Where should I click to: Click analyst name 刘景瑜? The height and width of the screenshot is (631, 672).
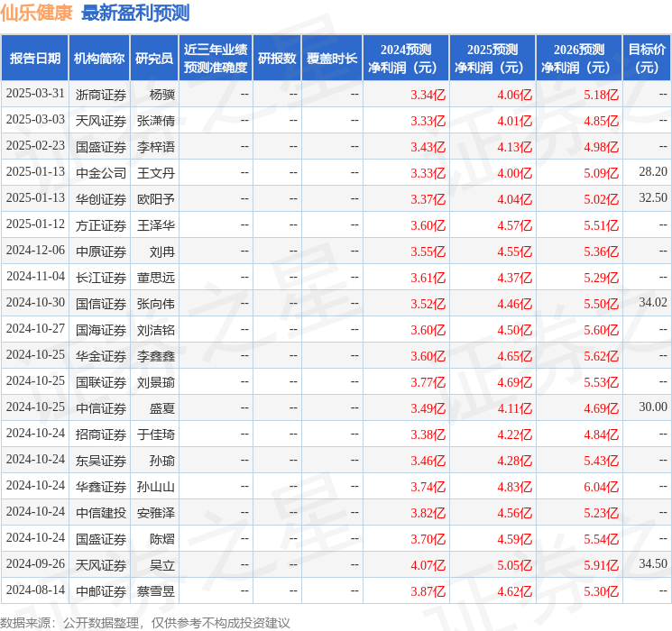tap(155, 382)
